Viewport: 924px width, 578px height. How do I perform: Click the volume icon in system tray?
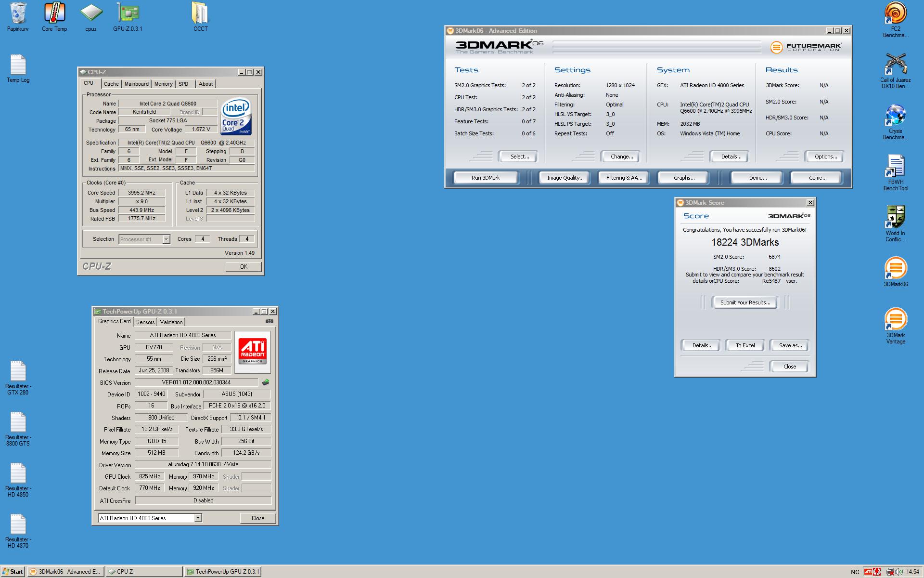pos(899,572)
